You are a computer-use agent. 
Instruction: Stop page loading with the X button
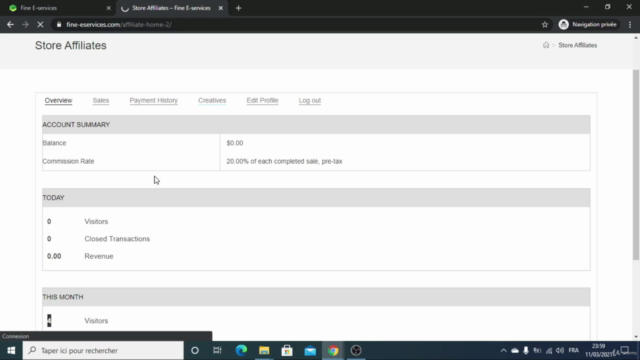pyautogui.click(x=40, y=24)
